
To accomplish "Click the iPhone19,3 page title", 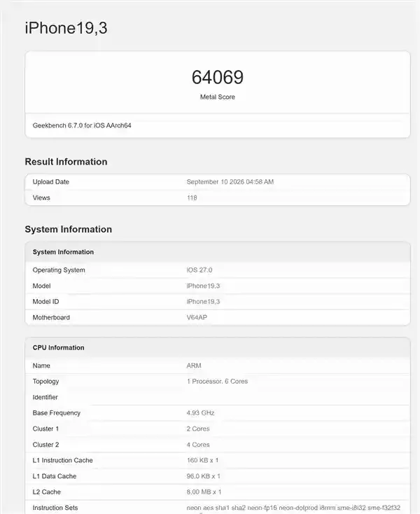I will 66,28.
